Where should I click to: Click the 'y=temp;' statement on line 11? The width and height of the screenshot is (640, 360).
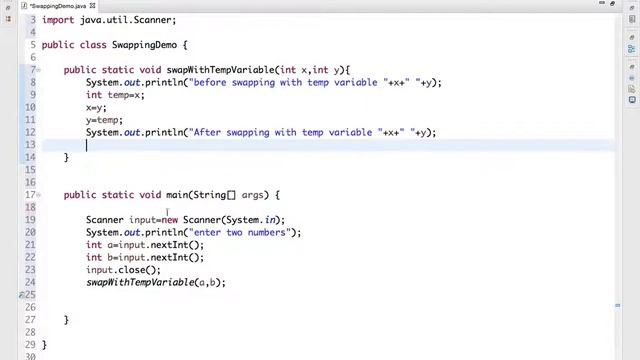(x=104, y=120)
